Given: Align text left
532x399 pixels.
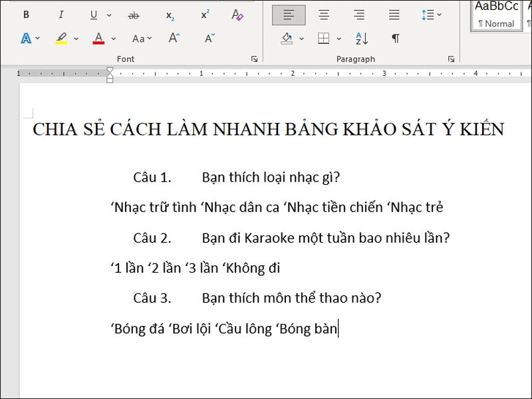Looking at the screenshot, I should click(289, 15).
